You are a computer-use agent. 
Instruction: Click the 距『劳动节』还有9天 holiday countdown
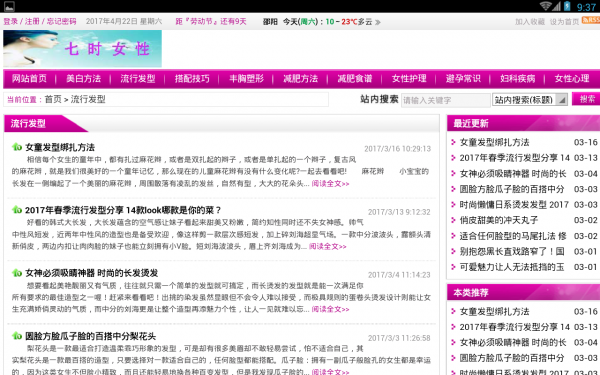[x=211, y=21]
